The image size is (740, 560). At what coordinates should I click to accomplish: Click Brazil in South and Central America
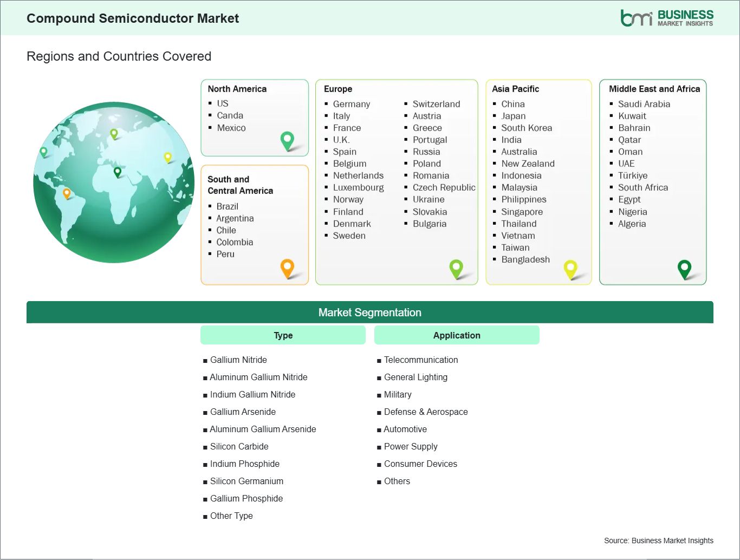coord(227,206)
